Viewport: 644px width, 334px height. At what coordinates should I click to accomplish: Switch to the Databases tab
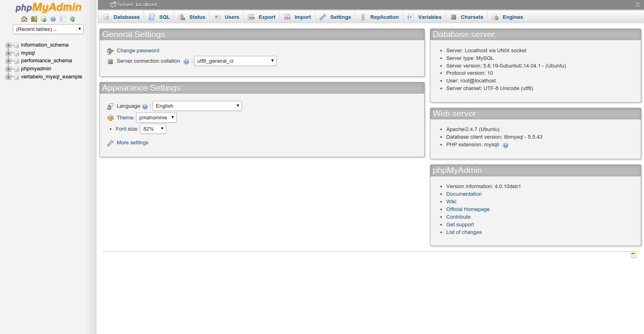tap(122, 17)
